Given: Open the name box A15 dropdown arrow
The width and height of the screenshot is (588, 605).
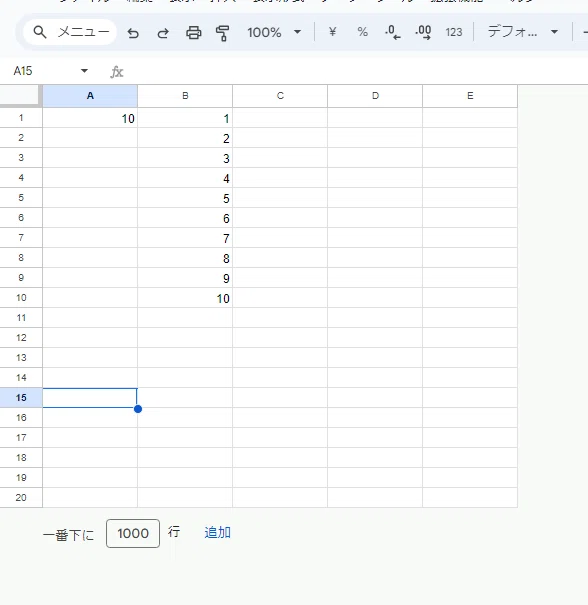Looking at the screenshot, I should [x=84, y=71].
